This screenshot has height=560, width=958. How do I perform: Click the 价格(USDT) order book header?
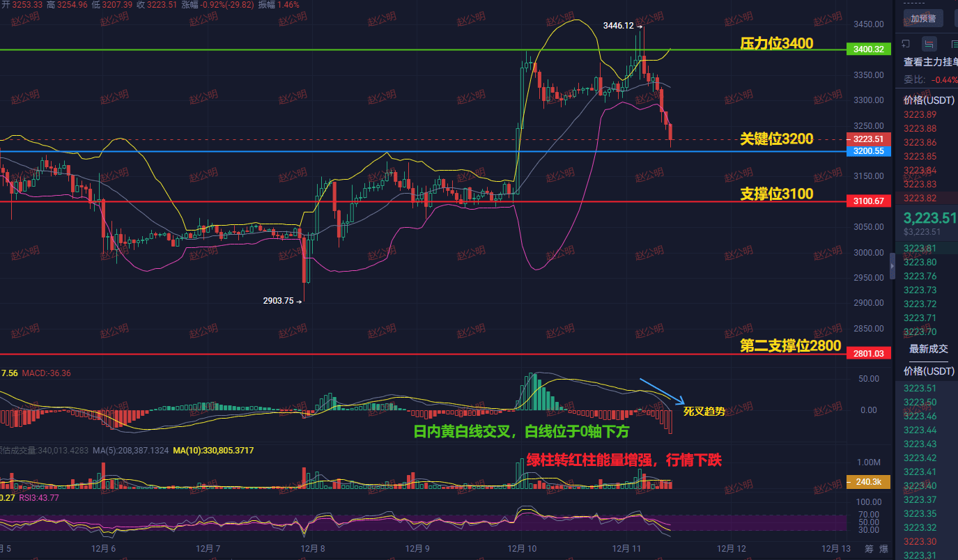(929, 100)
